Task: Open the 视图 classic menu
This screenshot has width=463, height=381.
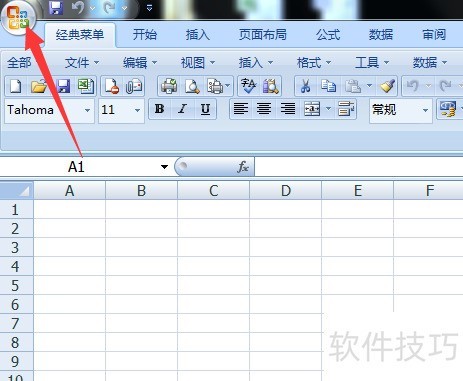Action: click(x=198, y=62)
